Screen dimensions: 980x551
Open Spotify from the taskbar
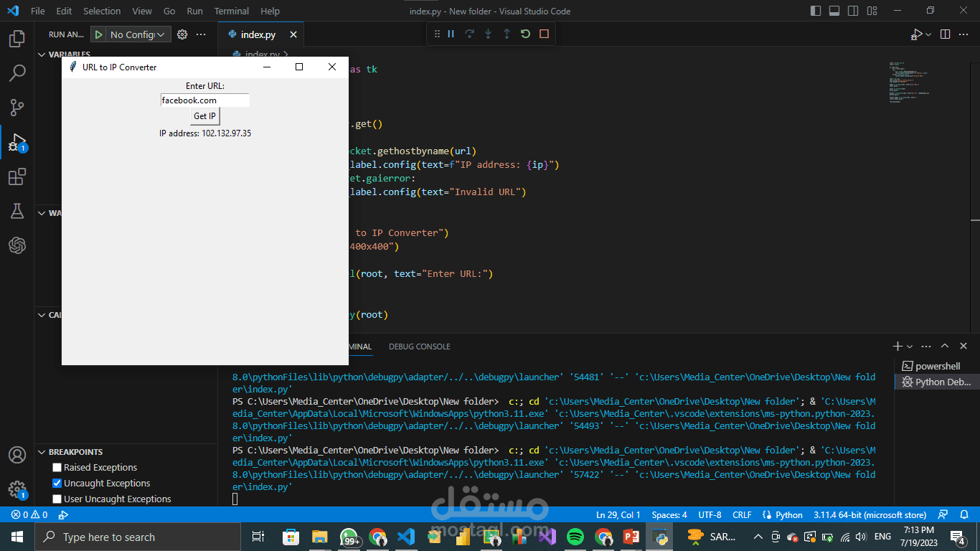click(x=575, y=537)
